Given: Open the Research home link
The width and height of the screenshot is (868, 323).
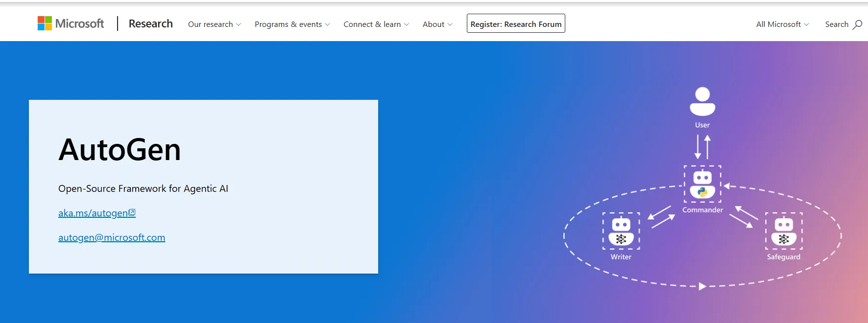Looking at the screenshot, I should 150,23.
